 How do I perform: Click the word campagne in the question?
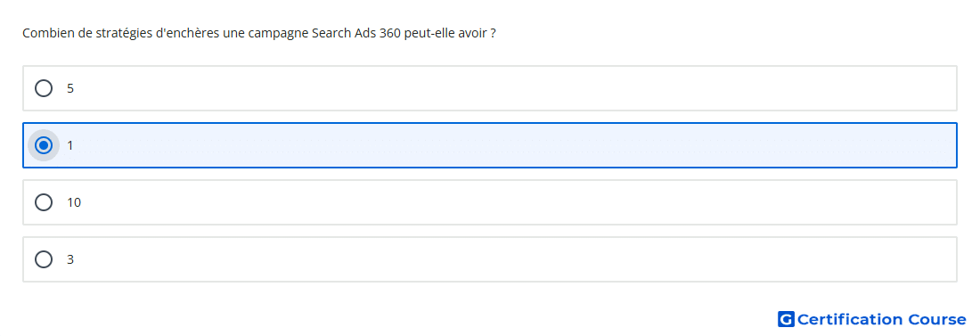pos(278,34)
